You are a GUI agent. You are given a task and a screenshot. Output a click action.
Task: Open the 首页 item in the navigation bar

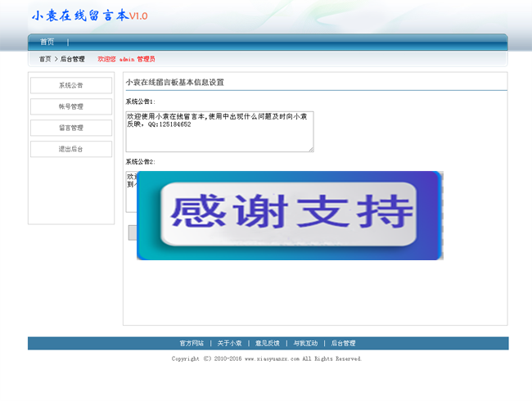pyautogui.click(x=47, y=42)
